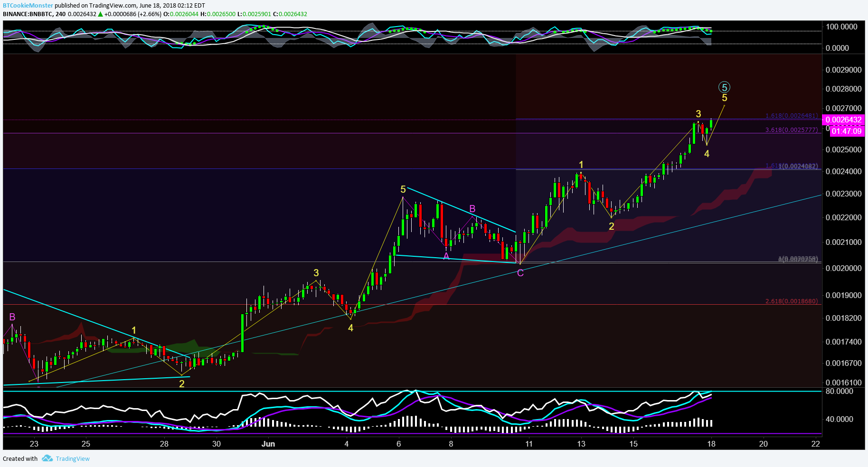Click the O:0.0026044 open value in header

[x=181, y=14]
